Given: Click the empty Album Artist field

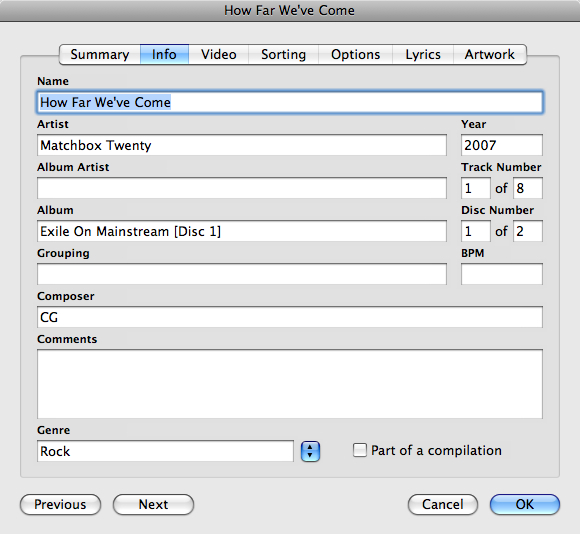Looking at the screenshot, I should click(242, 188).
